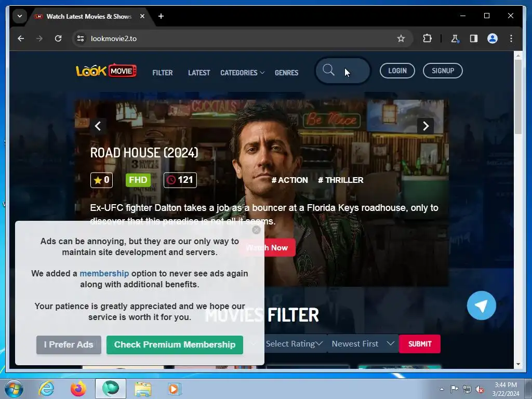Click the scrollbar up arrow
532x399 pixels.
point(518,55)
